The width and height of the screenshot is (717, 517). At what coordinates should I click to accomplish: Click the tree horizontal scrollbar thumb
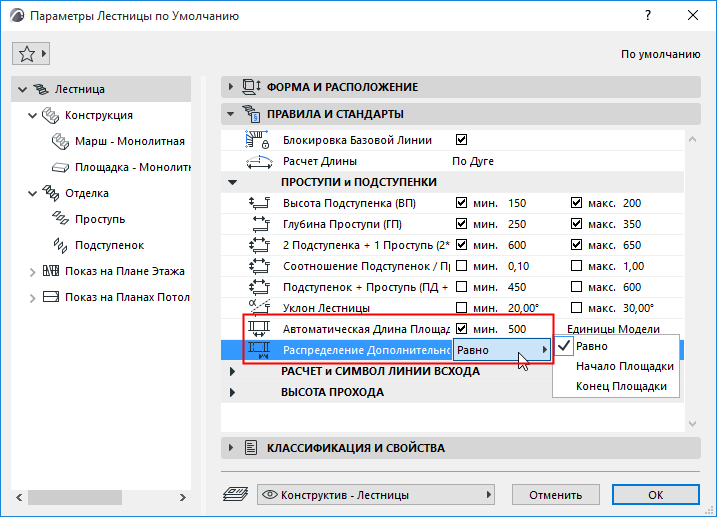click(x=75, y=497)
